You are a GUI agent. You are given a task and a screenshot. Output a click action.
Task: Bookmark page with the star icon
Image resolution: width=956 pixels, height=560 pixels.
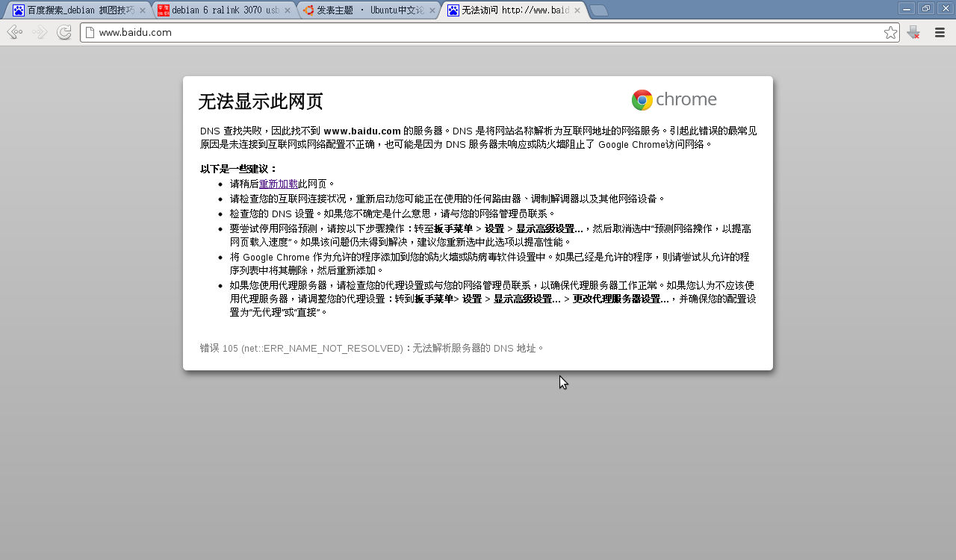coord(890,32)
